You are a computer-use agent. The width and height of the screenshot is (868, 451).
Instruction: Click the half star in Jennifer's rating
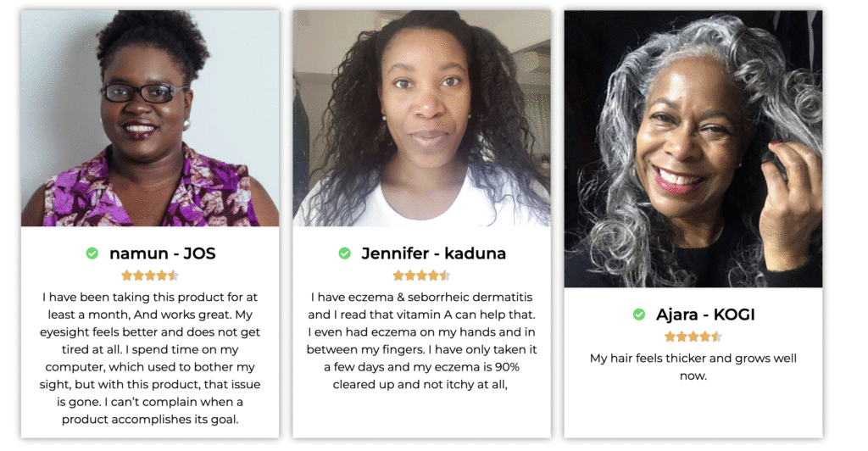pyautogui.click(x=444, y=275)
